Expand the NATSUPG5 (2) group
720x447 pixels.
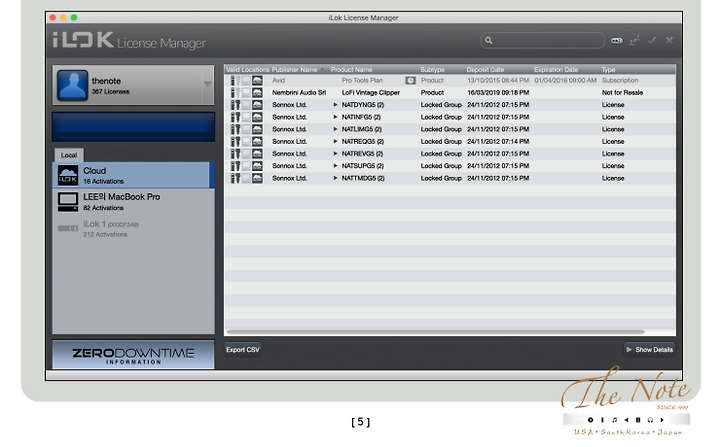(335, 166)
